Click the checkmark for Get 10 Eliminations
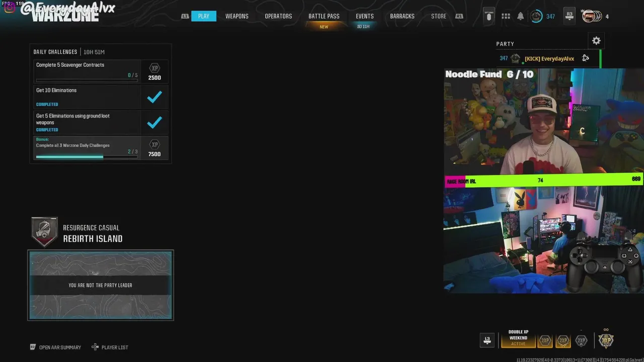Screen dimensions: 644x362 tap(154, 97)
